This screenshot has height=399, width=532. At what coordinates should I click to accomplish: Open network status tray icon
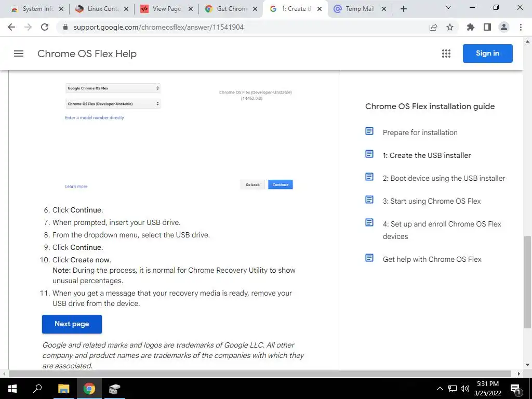453,389
